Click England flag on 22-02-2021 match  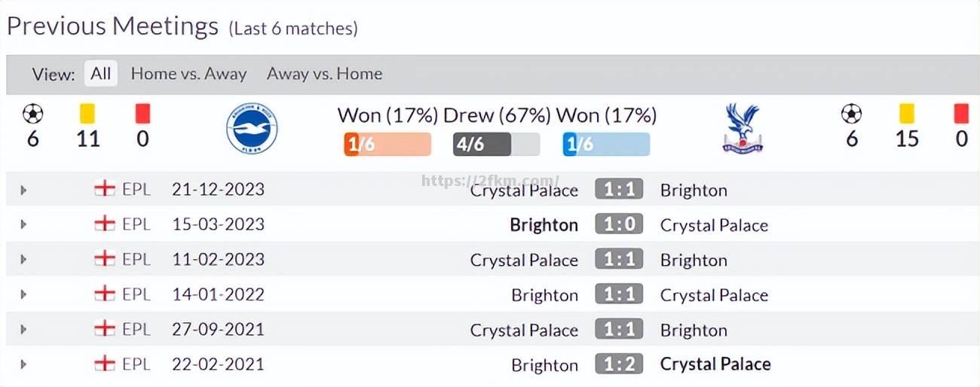pyautogui.click(x=105, y=364)
